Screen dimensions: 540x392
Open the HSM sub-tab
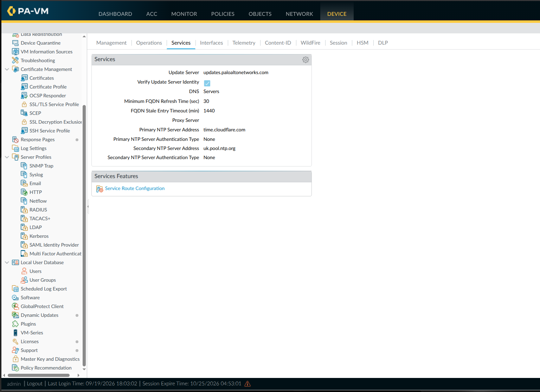click(x=362, y=43)
